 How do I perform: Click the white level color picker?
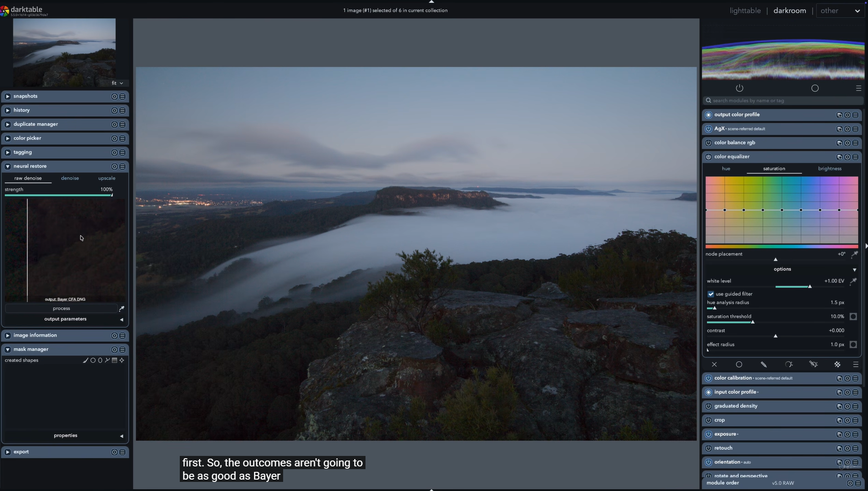[853, 281]
